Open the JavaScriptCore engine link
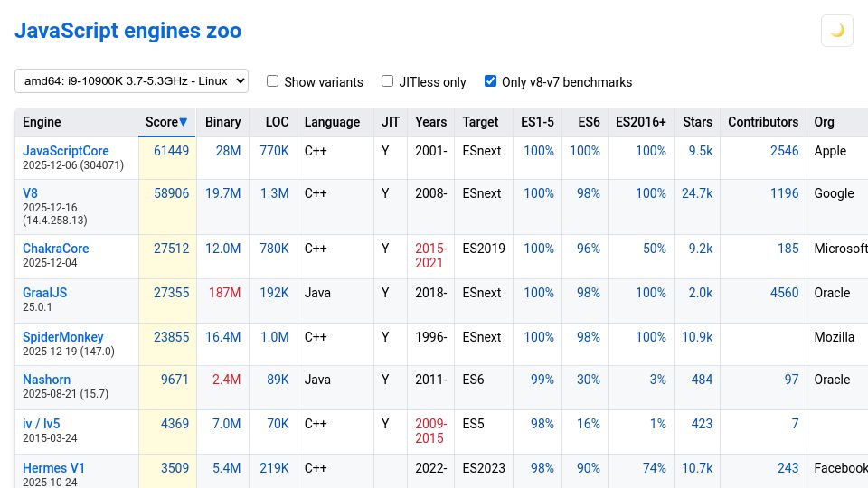868x488 pixels. point(65,151)
